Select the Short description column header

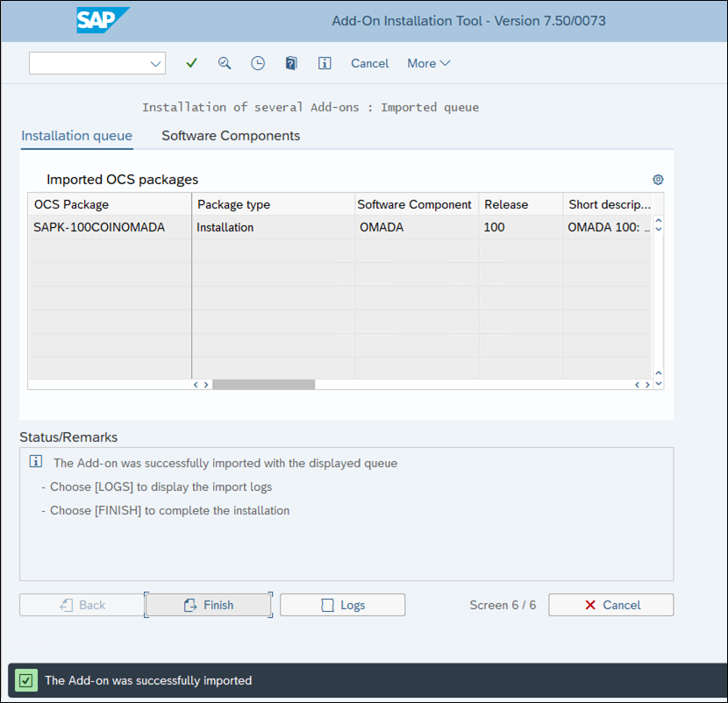(607, 204)
